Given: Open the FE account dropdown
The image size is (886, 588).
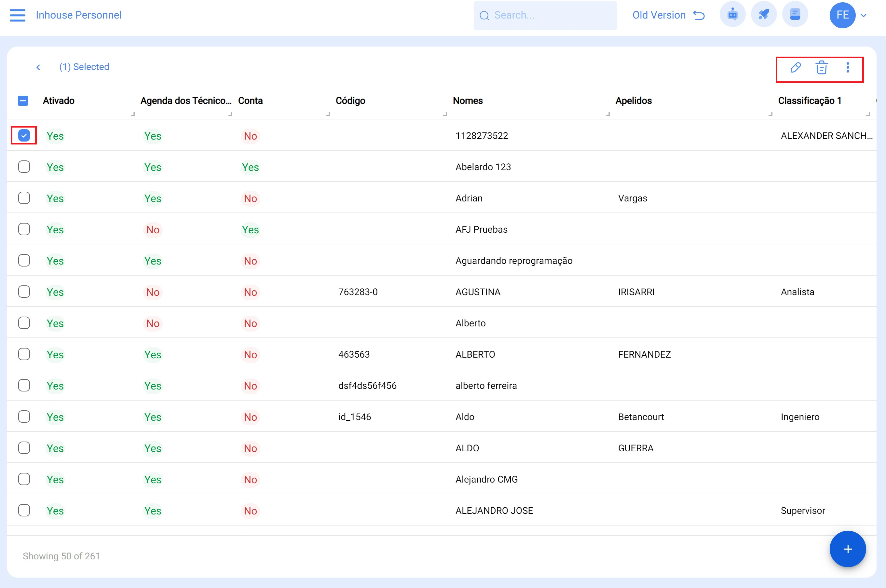Looking at the screenshot, I should [864, 15].
